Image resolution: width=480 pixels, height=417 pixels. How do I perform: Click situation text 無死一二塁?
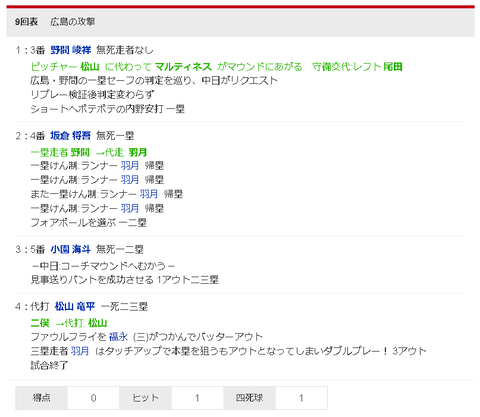point(120,249)
